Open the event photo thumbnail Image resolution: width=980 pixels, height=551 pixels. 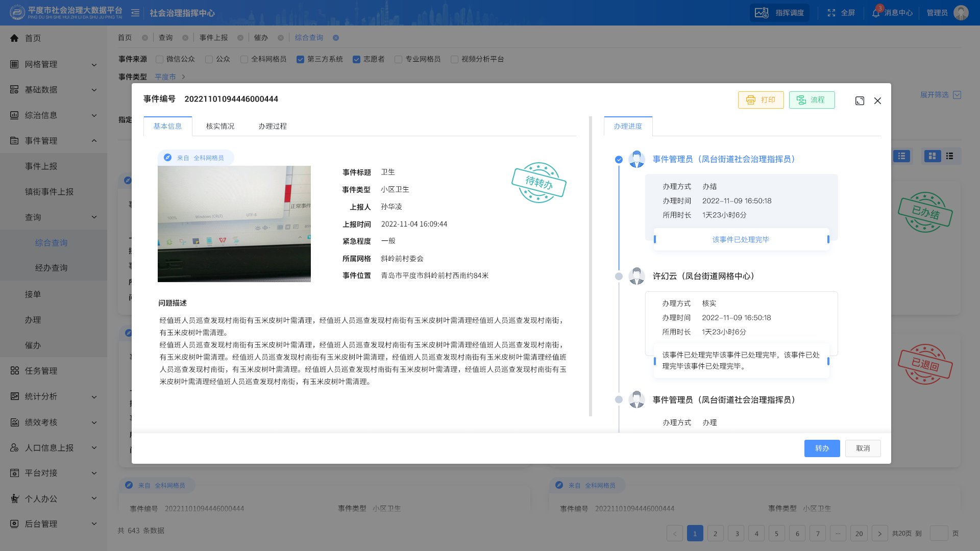coord(234,224)
